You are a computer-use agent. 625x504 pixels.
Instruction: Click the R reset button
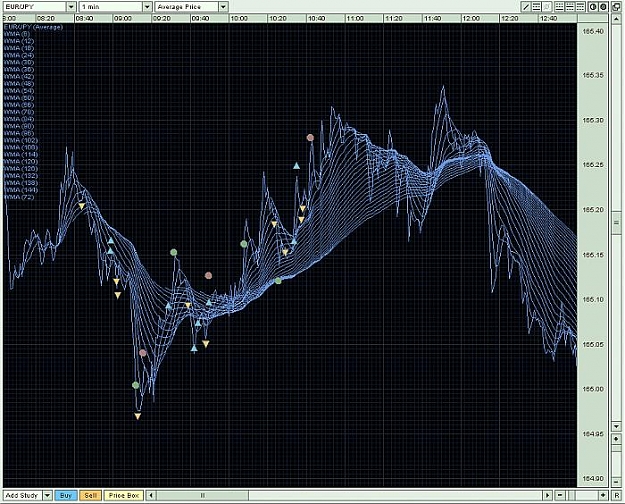click(617, 496)
